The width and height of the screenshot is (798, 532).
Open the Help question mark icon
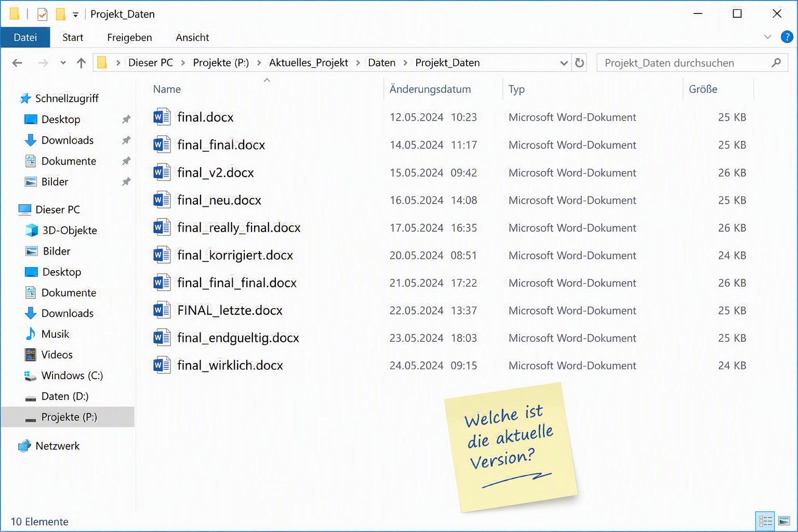[787, 37]
